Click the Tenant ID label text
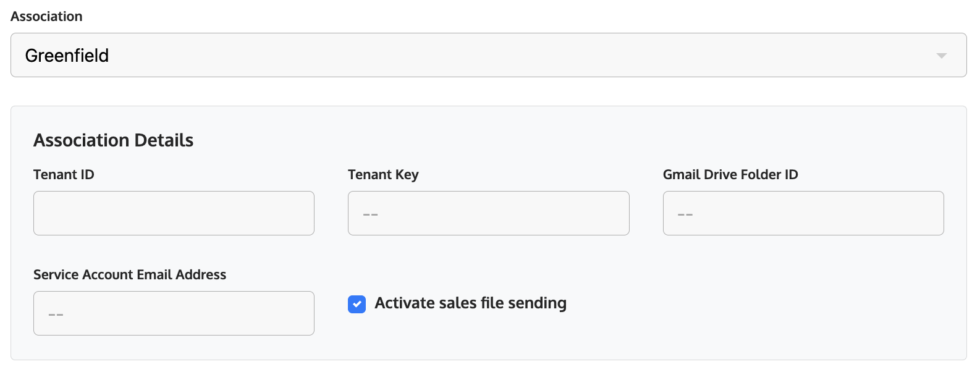This screenshot has height=372, width=980. (x=64, y=175)
